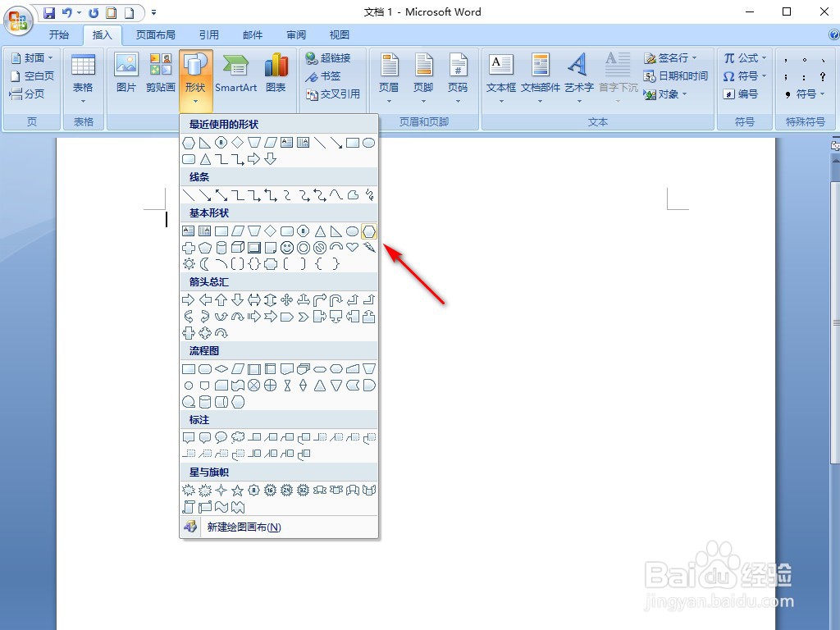Go to the 引用 tab
The width and height of the screenshot is (840, 630).
209,35
